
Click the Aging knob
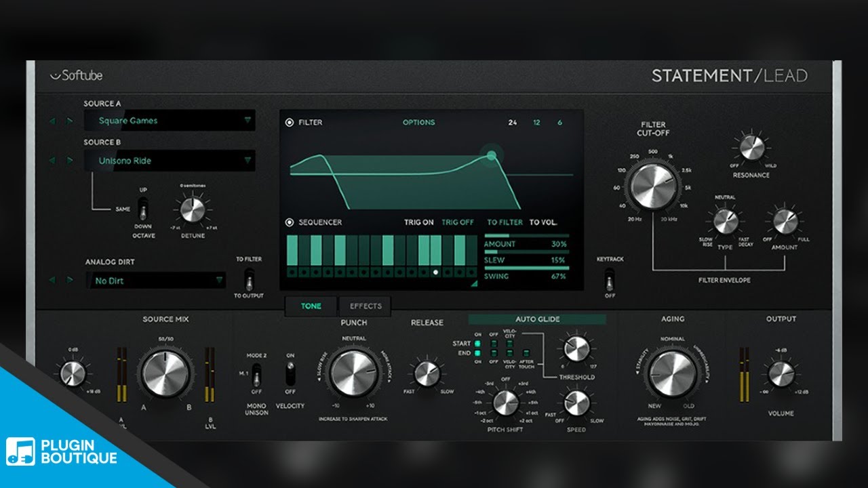tap(672, 374)
